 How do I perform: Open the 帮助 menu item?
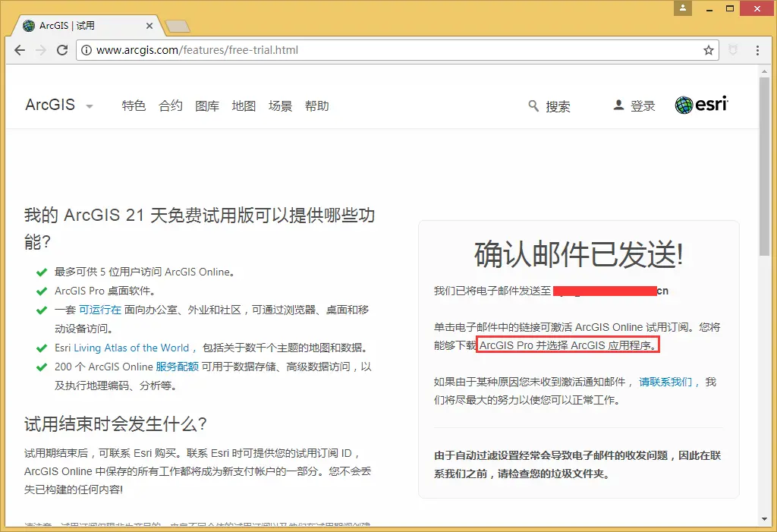(317, 105)
